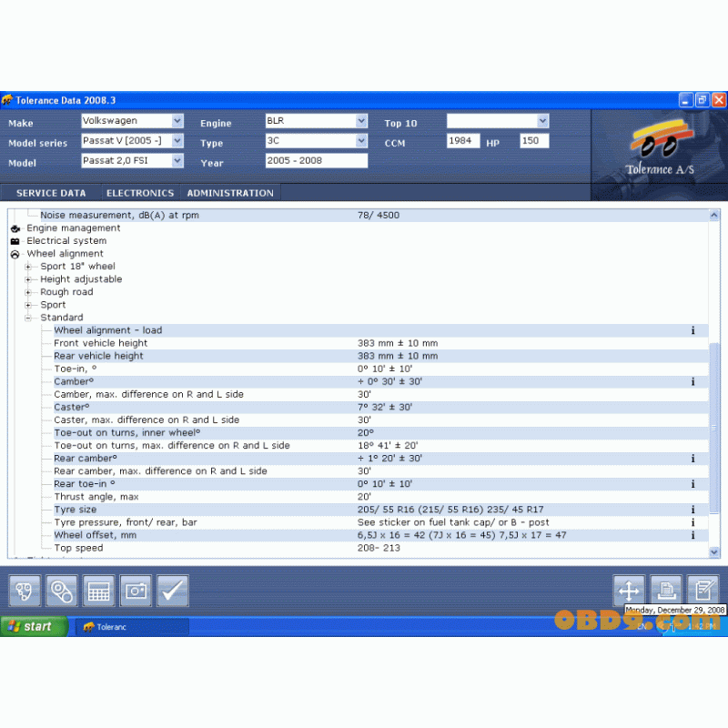Image resolution: width=728 pixels, height=728 pixels.
Task: Open the Engine dropdown showing BLR
Action: click(x=361, y=121)
